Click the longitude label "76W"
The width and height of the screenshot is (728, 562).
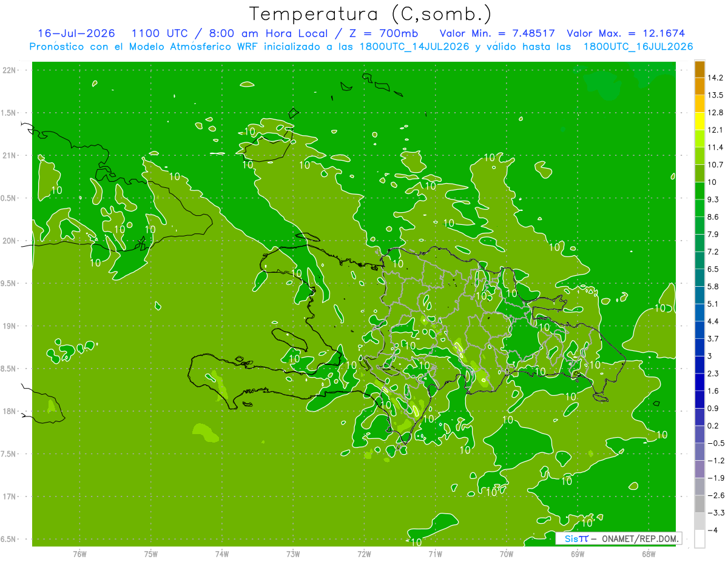[79, 554]
